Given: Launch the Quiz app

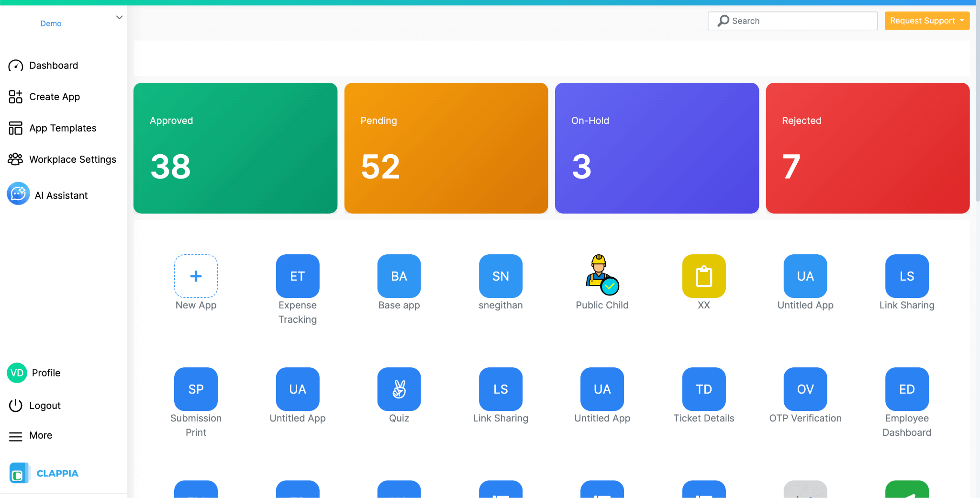Looking at the screenshot, I should coord(399,389).
